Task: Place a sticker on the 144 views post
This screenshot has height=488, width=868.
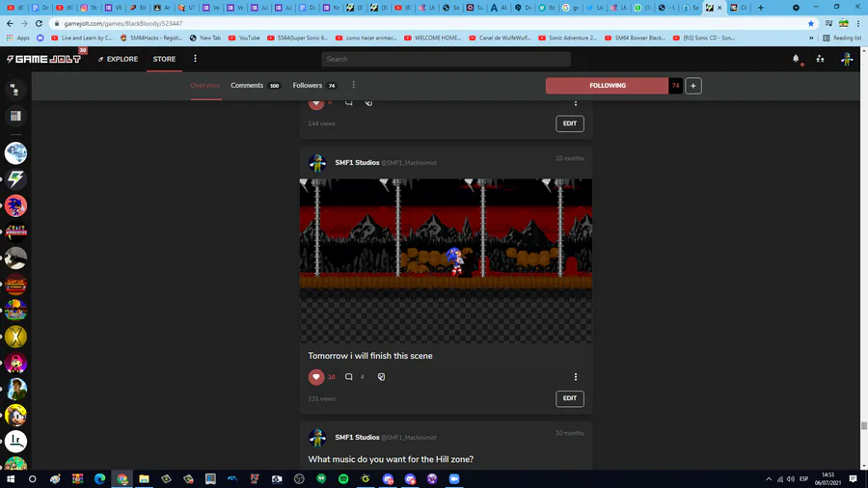Action: point(368,102)
